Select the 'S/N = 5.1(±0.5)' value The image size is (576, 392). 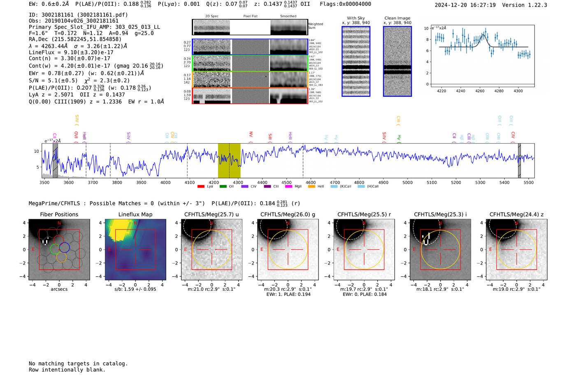53,81
